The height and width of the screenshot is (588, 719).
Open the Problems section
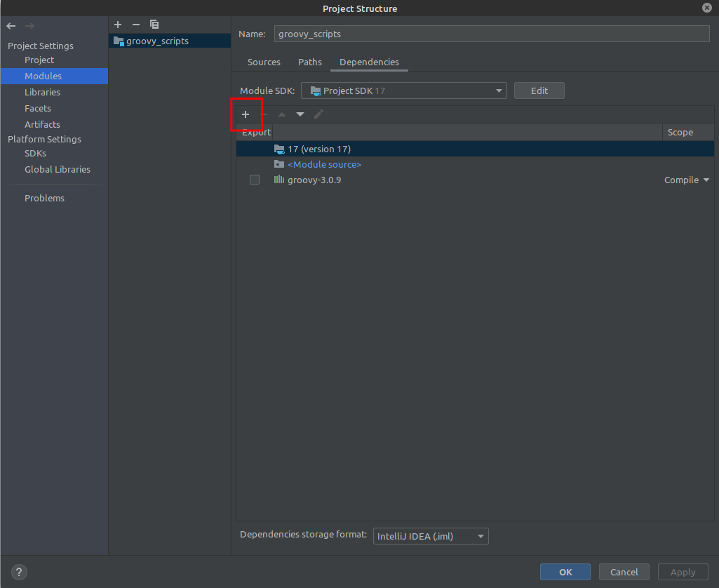click(44, 198)
